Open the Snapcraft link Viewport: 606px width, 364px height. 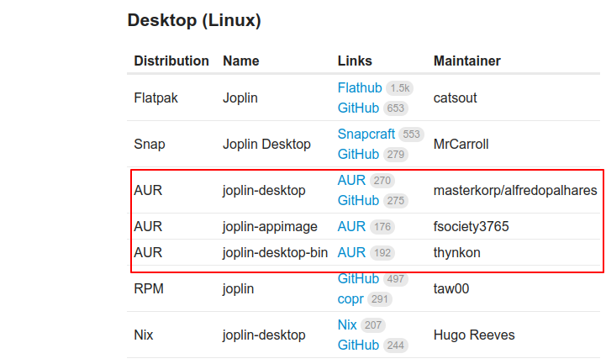[x=366, y=135]
